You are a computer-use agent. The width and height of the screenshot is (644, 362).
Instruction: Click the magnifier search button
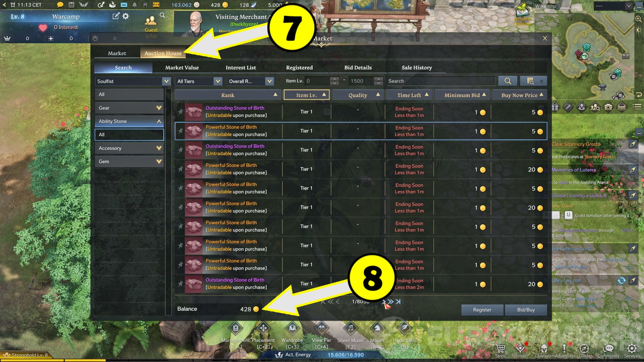click(507, 81)
